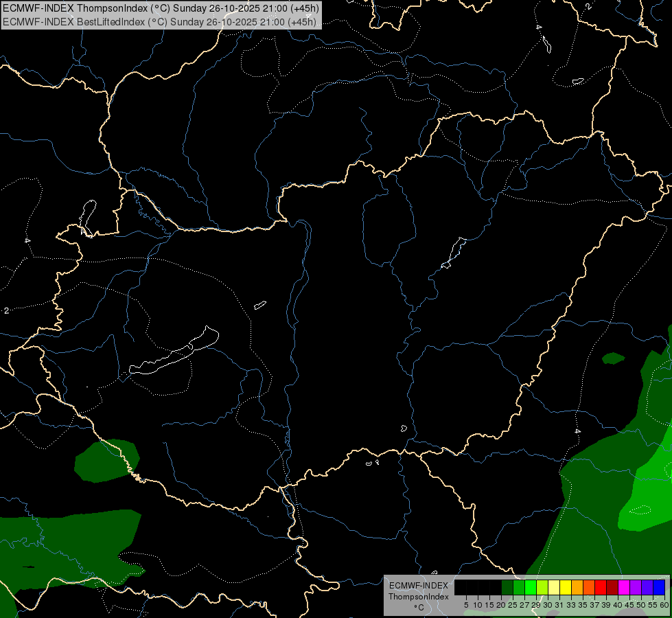The height and width of the screenshot is (618, 672).
Task: Select the yellow-green 29–30 legend swatch
Action: [x=542, y=587]
